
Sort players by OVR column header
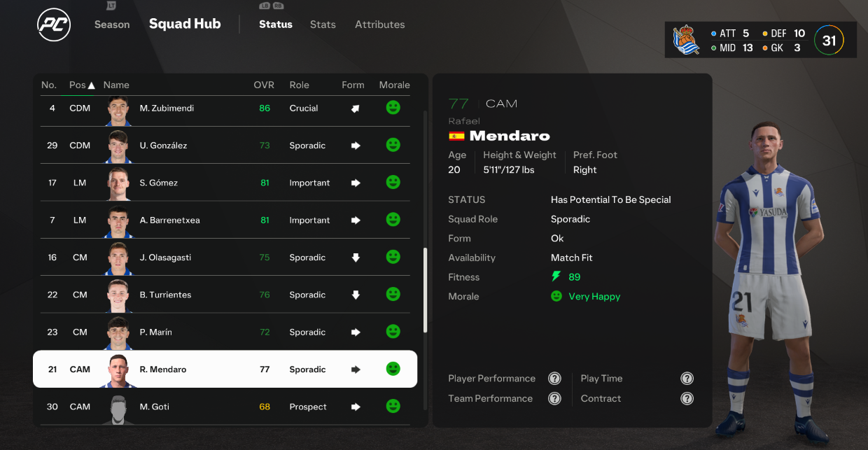tap(264, 85)
